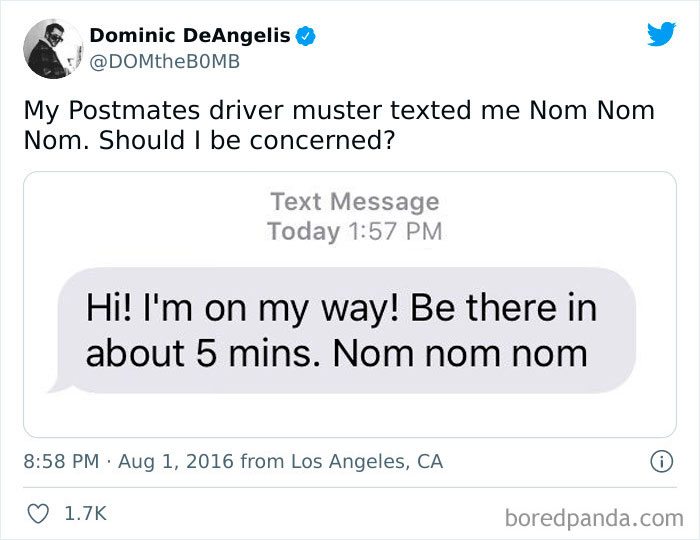Click the "Text Message" header label
This screenshot has width=700, height=540.
point(354,202)
